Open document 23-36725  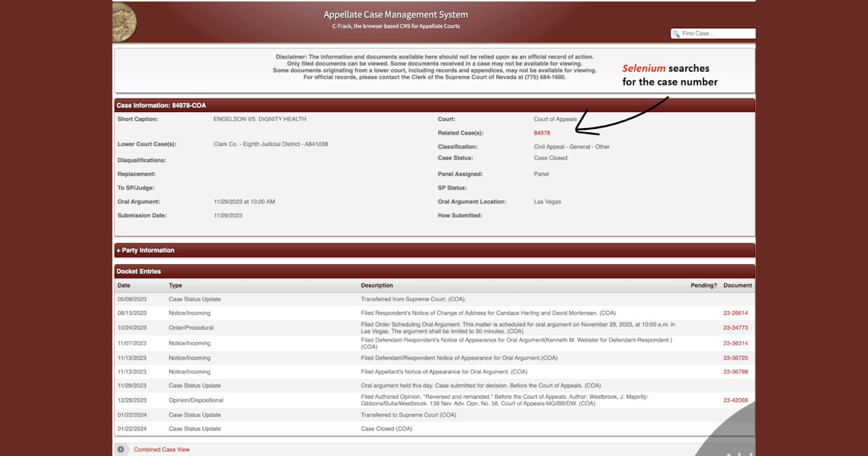coord(736,358)
